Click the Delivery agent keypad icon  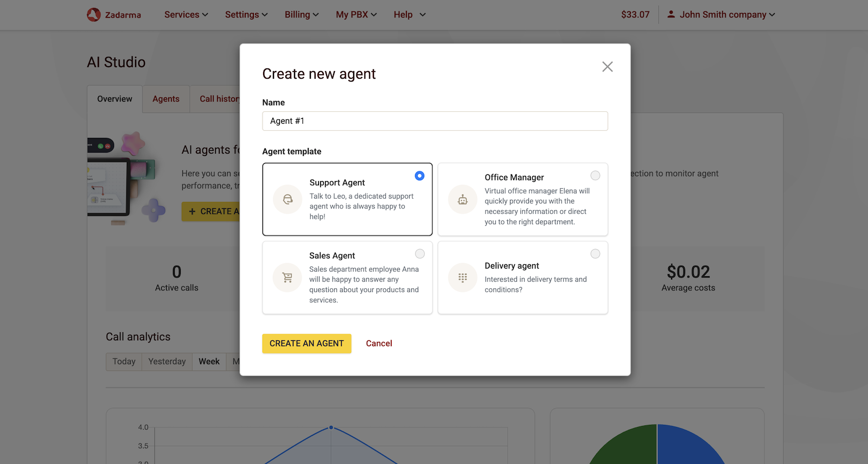462,277
